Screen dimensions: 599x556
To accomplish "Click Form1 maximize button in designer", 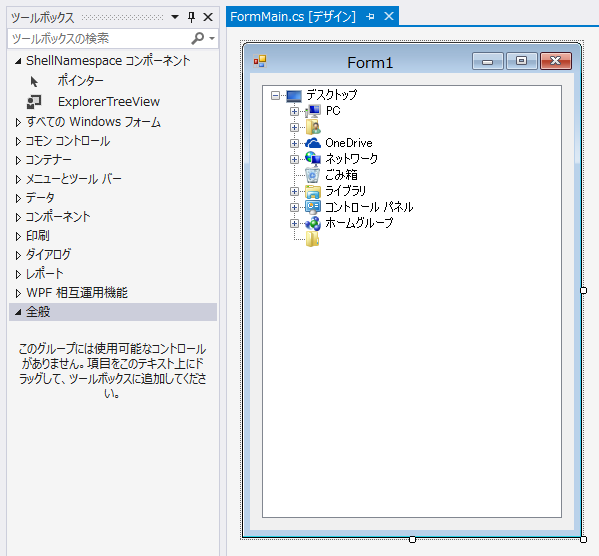I will click(521, 61).
